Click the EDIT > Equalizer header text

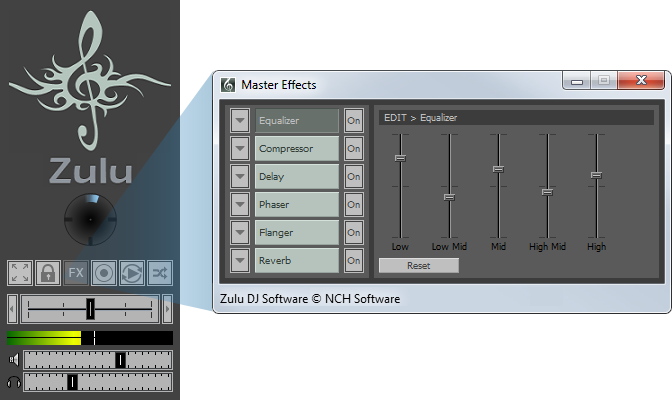(x=420, y=118)
